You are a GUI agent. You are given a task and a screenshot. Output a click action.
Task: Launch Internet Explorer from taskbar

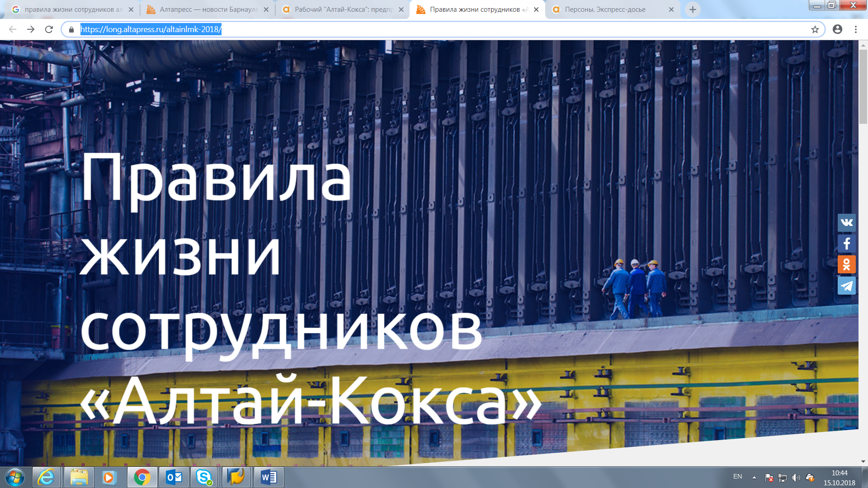coord(46,477)
